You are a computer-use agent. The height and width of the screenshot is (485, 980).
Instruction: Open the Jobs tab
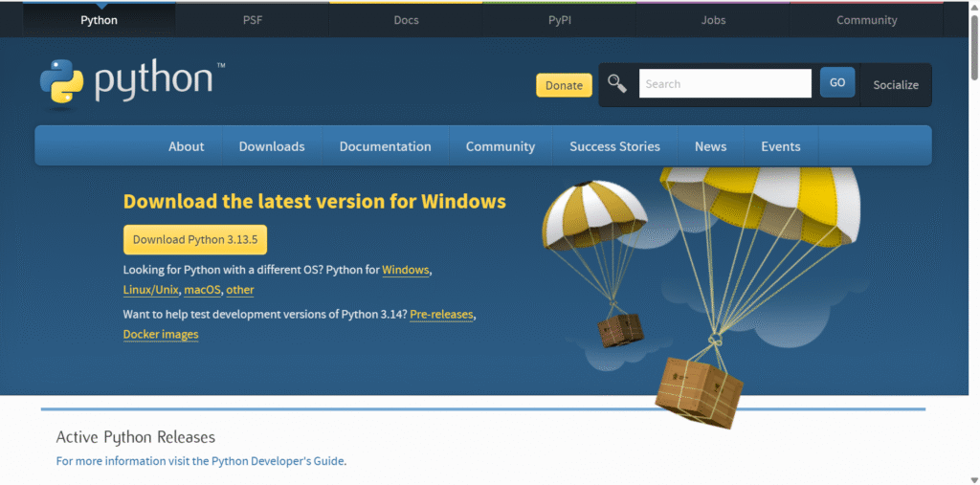click(713, 20)
